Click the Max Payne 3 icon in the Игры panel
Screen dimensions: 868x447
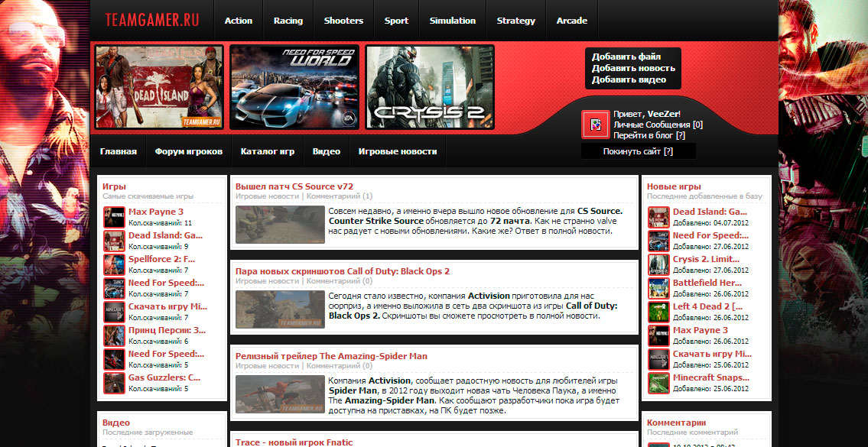click(x=114, y=217)
